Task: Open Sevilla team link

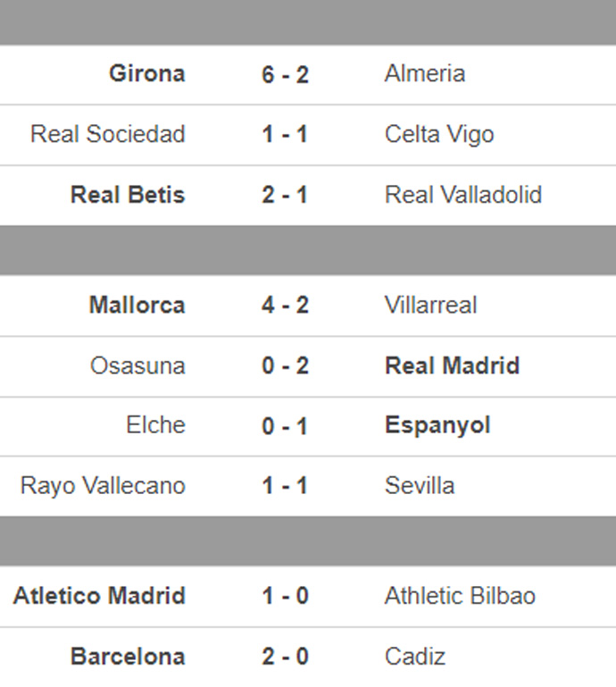Action: coord(420,486)
